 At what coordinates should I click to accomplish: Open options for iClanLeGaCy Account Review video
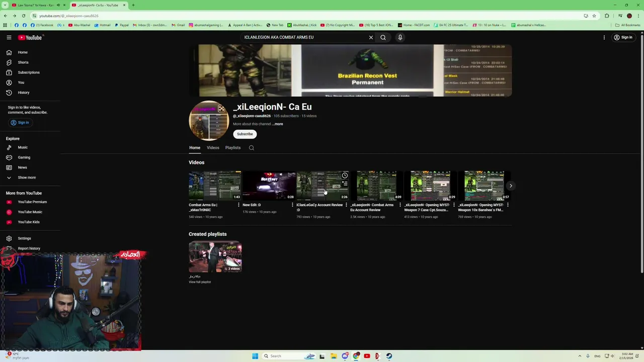point(346,205)
